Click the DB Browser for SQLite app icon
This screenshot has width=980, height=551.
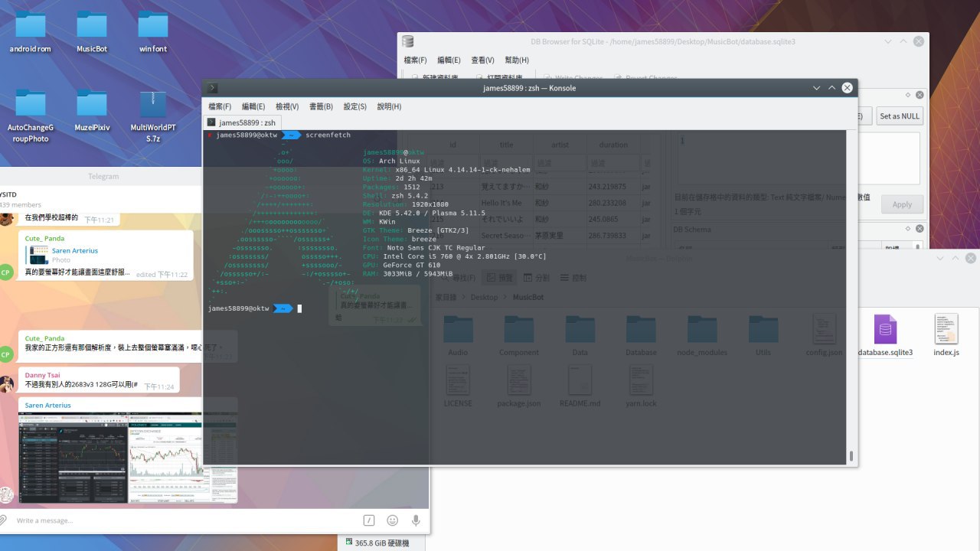point(408,41)
